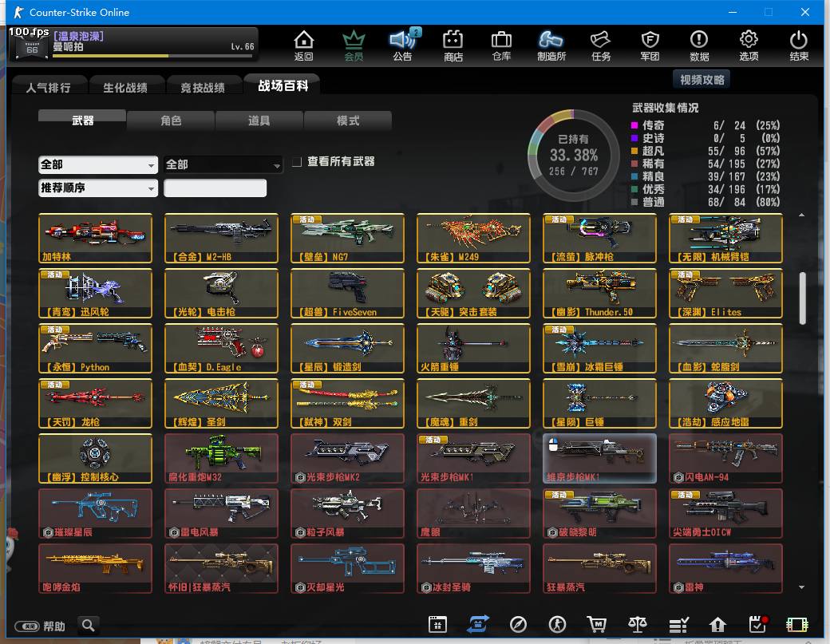Click the house alert icon in bottom bar
The width and height of the screenshot is (830, 644).
coord(717,625)
